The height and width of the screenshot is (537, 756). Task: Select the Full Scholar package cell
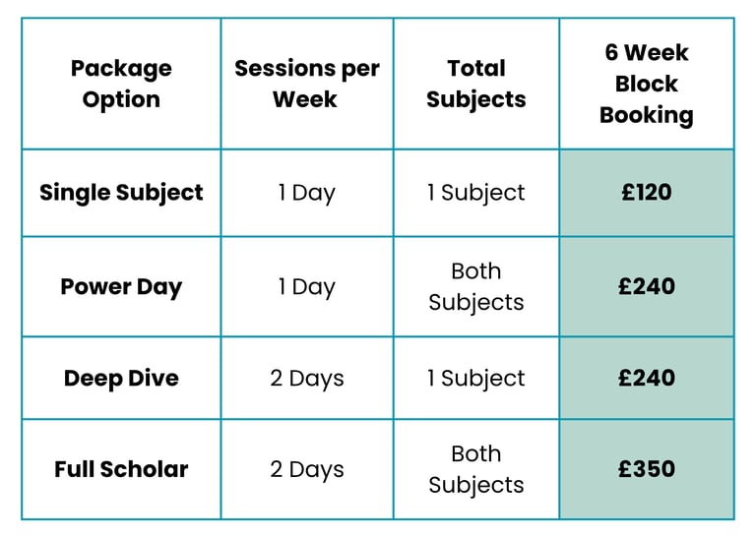(121, 469)
